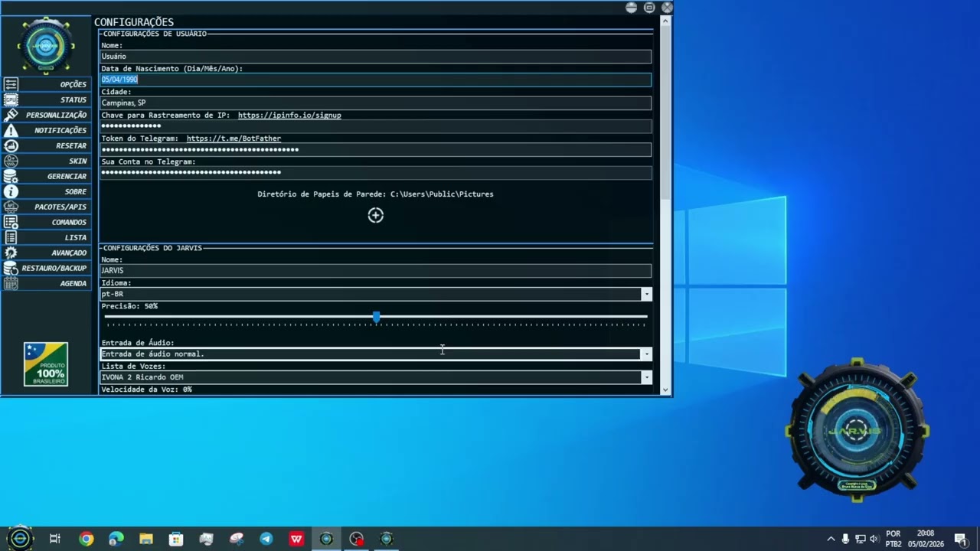The image size is (980, 551).
Task: Switch the POR PTB2 input language
Action: (x=893, y=539)
